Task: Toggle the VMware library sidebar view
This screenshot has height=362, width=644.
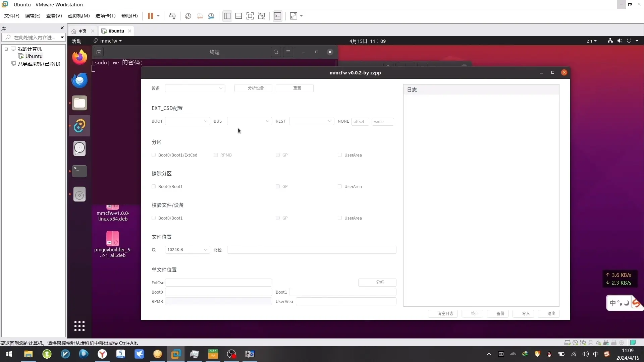Action: coord(227,16)
